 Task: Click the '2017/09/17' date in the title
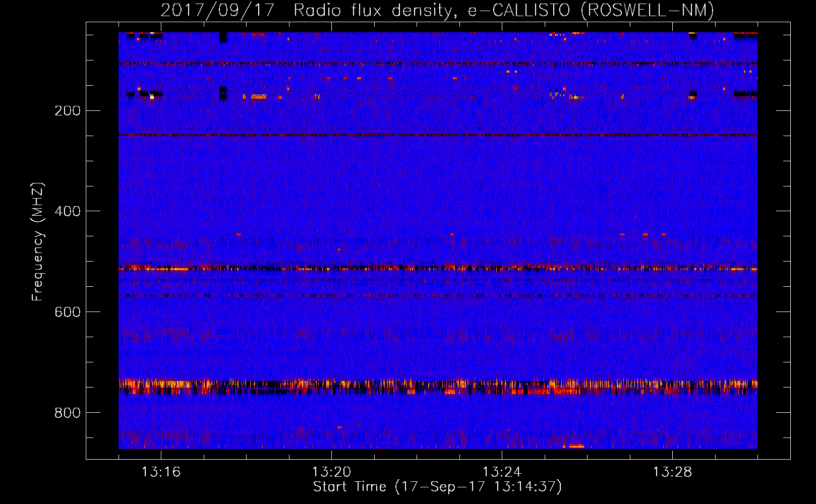pyautogui.click(x=217, y=10)
